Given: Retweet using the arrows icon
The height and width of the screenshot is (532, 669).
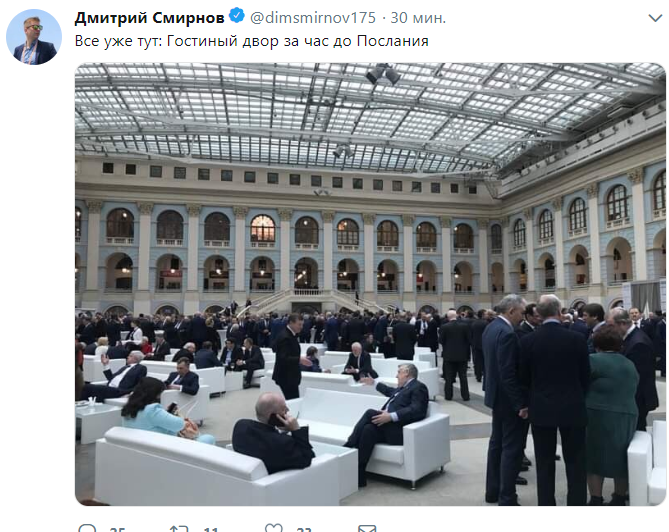Looking at the screenshot, I should coord(179,528).
